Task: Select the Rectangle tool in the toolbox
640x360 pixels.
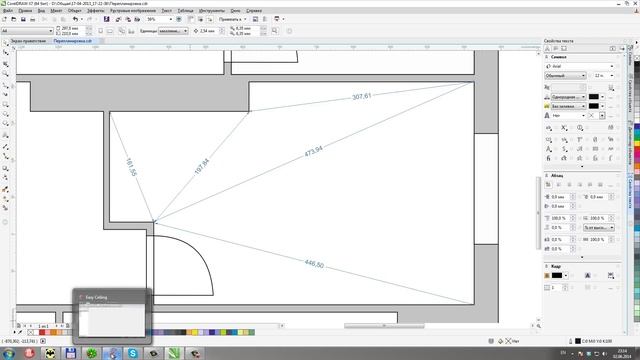Action: 5,104
